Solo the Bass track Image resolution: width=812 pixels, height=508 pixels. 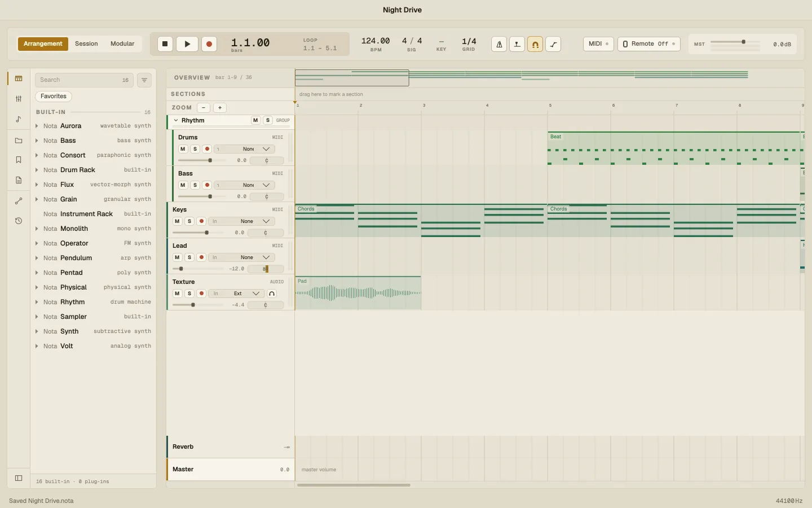pyautogui.click(x=195, y=185)
